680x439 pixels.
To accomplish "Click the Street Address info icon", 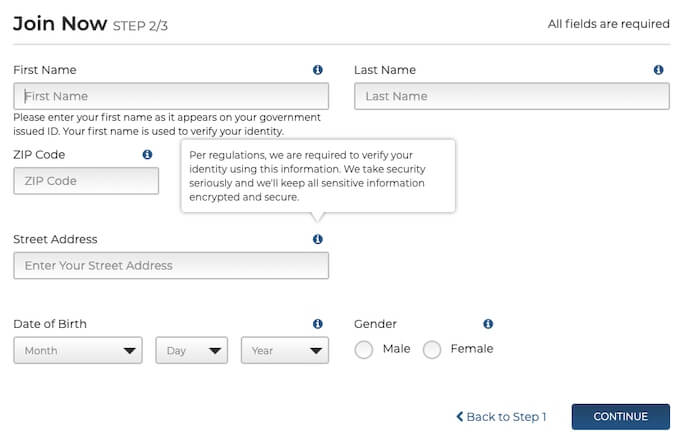I will 318,240.
